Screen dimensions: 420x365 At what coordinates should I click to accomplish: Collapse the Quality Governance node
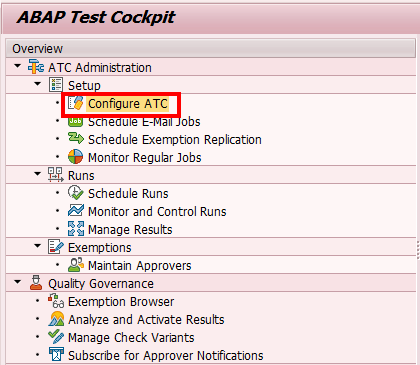[18, 282]
